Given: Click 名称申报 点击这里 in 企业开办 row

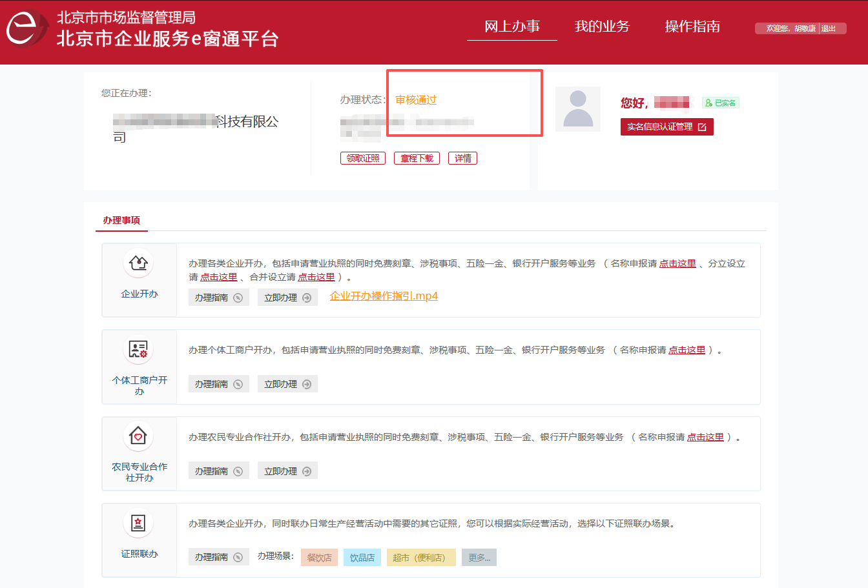Looking at the screenshot, I should (677, 263).
